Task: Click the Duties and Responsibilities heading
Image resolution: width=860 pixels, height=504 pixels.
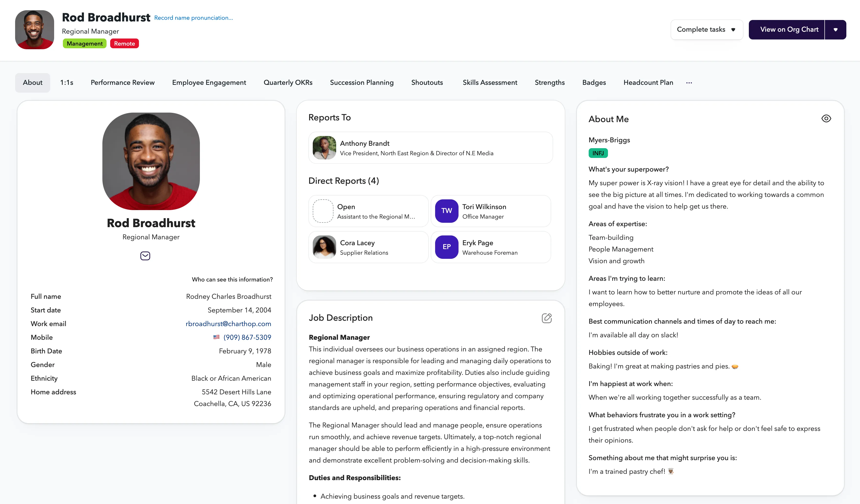Action: (x=355, y=477)
